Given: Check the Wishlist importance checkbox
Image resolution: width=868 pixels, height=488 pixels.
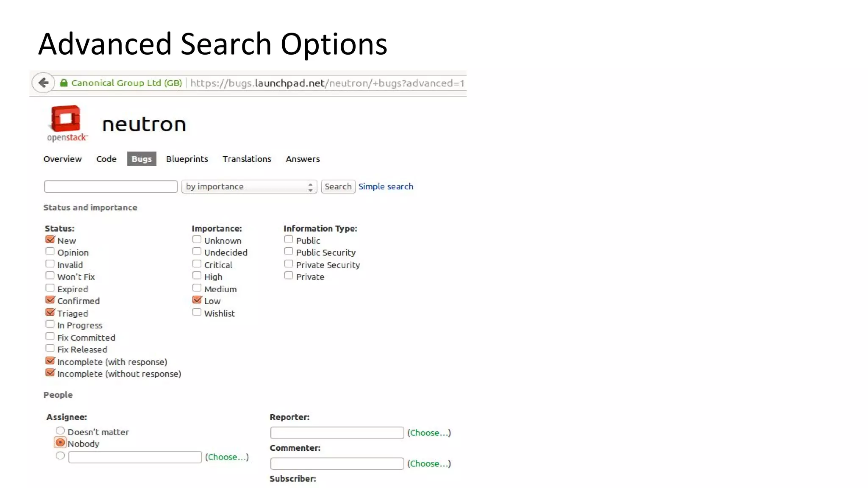Looking at the screenshot, I should [197, 312].
